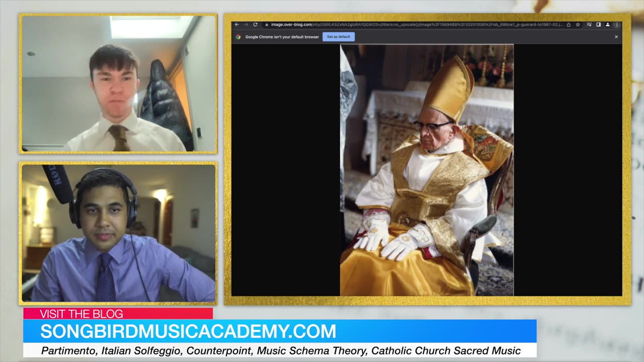
Task: Go forward in Chrome browser
Action: click(246, 25)
